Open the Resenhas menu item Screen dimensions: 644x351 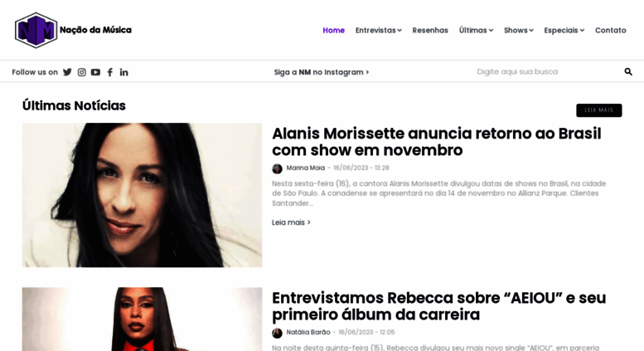[430, 31]
